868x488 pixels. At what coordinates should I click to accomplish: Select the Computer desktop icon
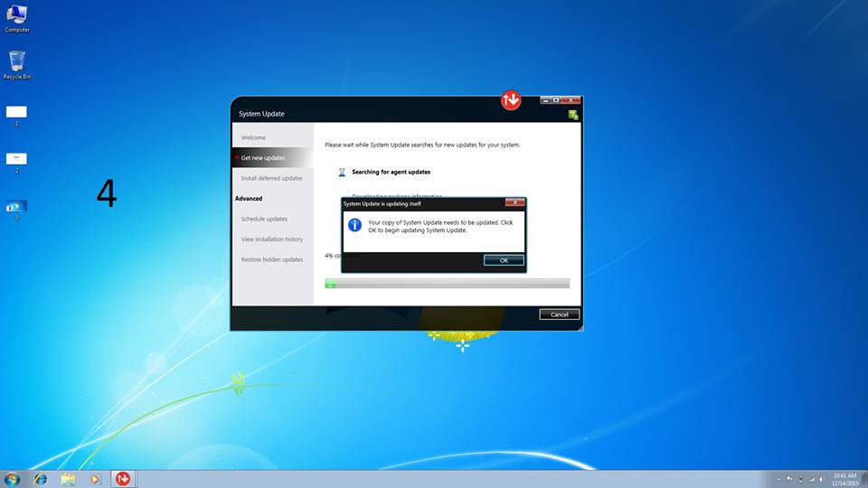16,18
